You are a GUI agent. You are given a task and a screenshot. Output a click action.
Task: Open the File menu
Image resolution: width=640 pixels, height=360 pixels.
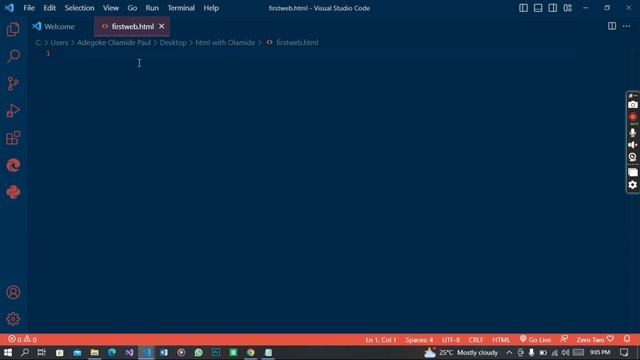(x=29, y=8)
